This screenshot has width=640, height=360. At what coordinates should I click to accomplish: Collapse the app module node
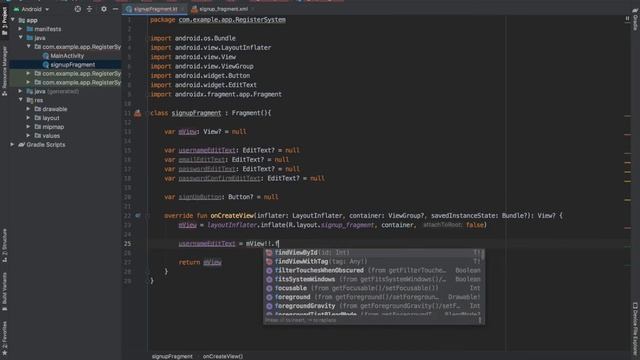(13, 20)
